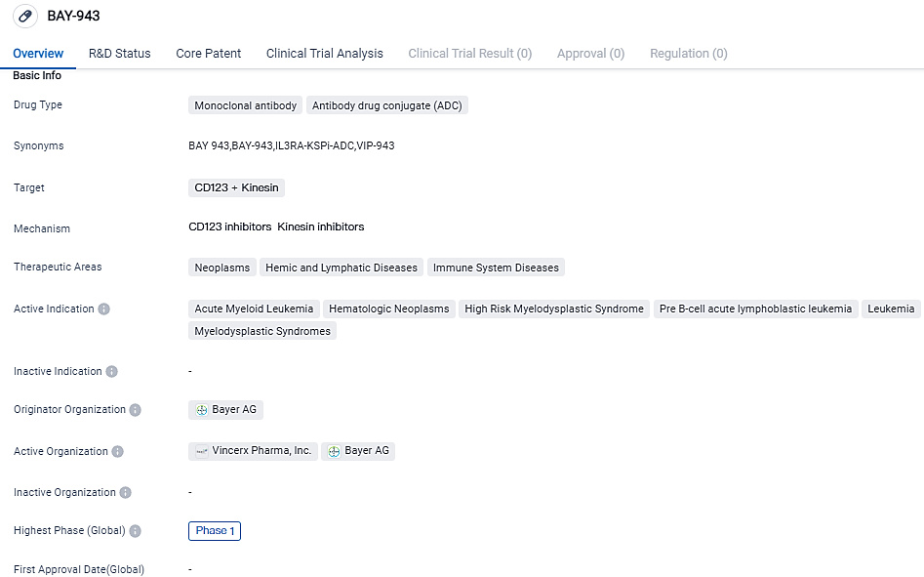Viewport: 924px width, 577px height.
Task: Click the Phase 1 badge
Action: pos(215,531)
